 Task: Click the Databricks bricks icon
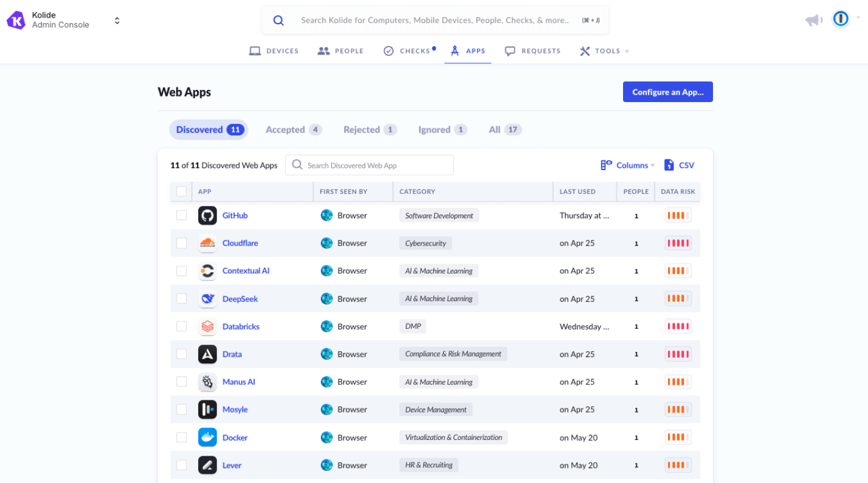click(207, 326)
